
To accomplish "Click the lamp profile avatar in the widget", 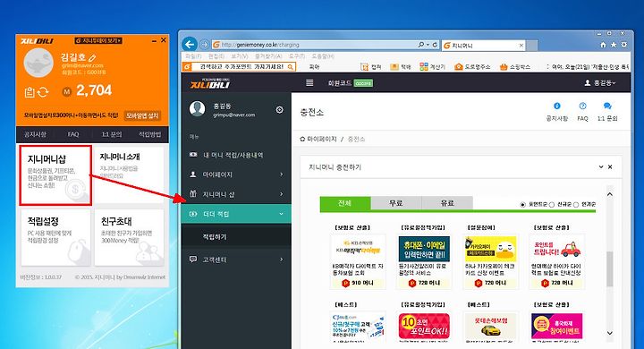I will tap(38, 63).
